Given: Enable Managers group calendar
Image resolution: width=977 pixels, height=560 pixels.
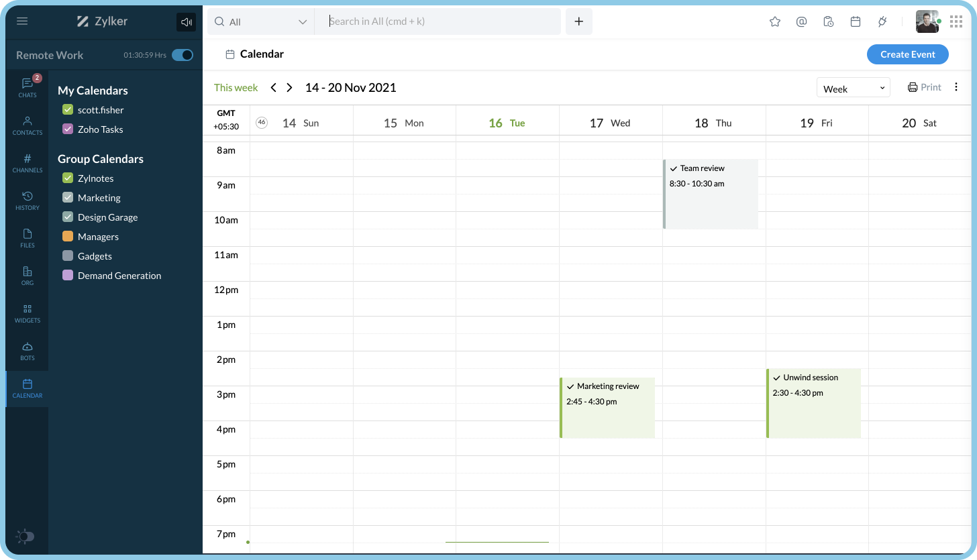Looking at the screenshot, I should pos(68,236).
